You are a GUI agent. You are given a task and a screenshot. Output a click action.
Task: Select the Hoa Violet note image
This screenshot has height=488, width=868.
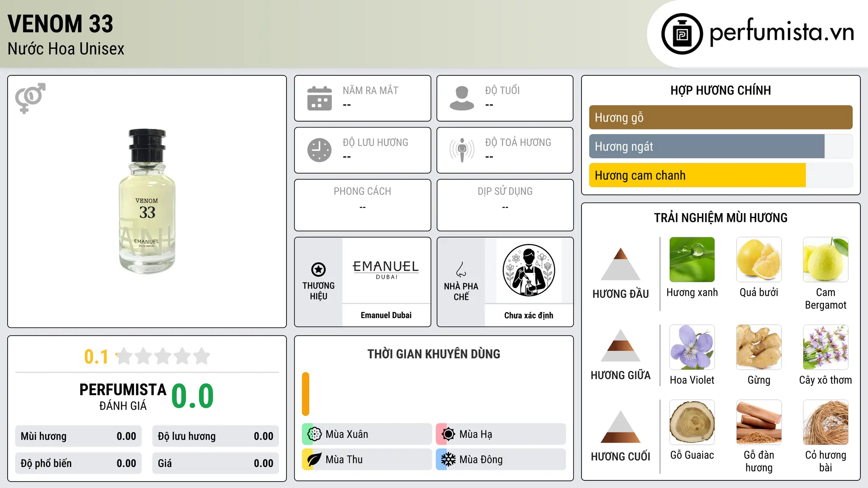coord(692,347)
